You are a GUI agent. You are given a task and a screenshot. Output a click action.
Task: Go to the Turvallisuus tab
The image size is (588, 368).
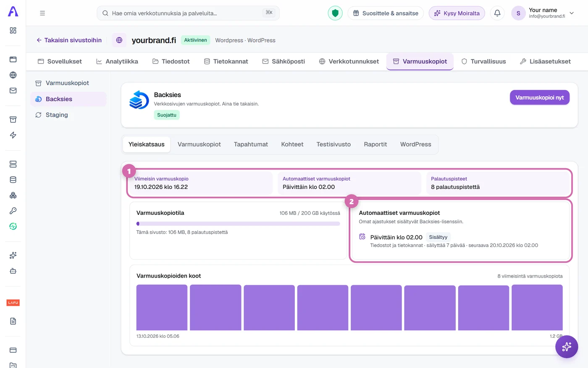coord(483,61)
